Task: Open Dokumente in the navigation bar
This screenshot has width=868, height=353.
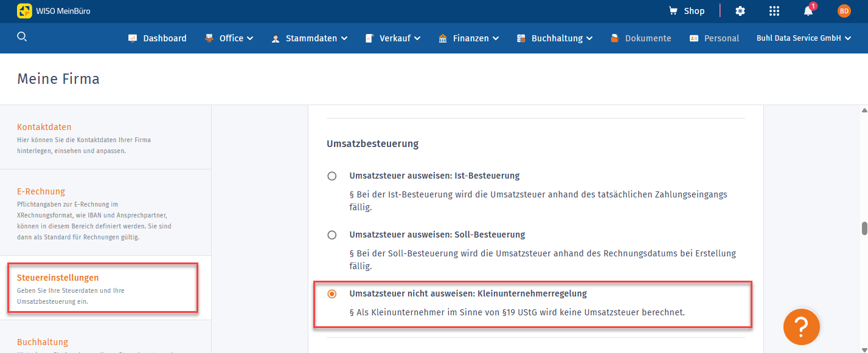Action: click(641, 38)
